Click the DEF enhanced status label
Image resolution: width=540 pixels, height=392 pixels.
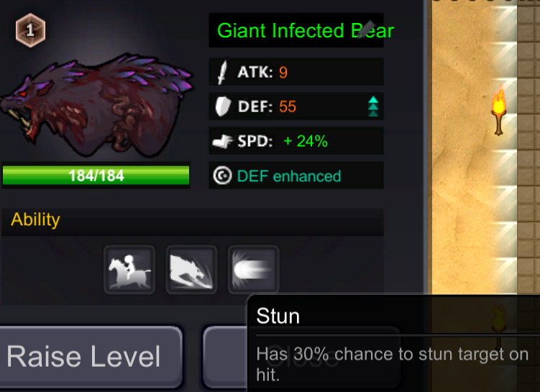click(x=289, y=176)
